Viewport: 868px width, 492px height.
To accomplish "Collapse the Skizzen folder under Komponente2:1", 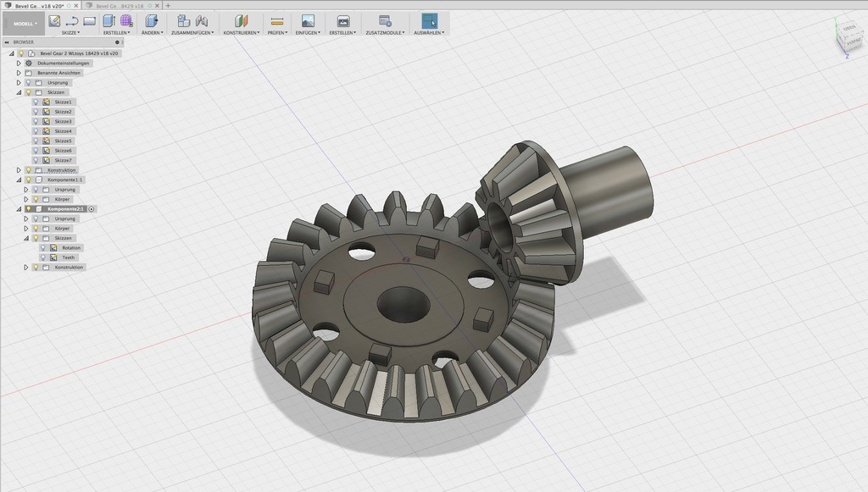I will tap(25, 238).
